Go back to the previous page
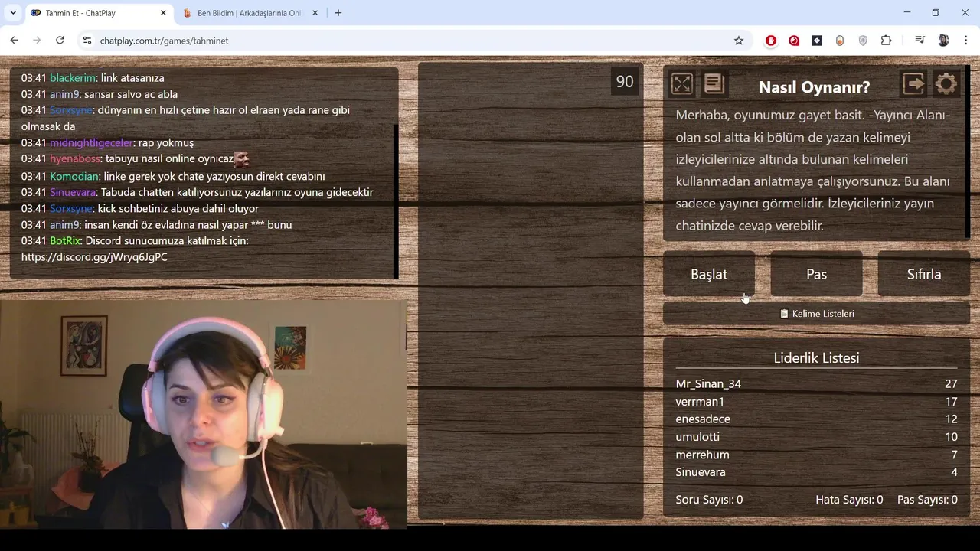980x551 pixels. click(x=14, y=41)
